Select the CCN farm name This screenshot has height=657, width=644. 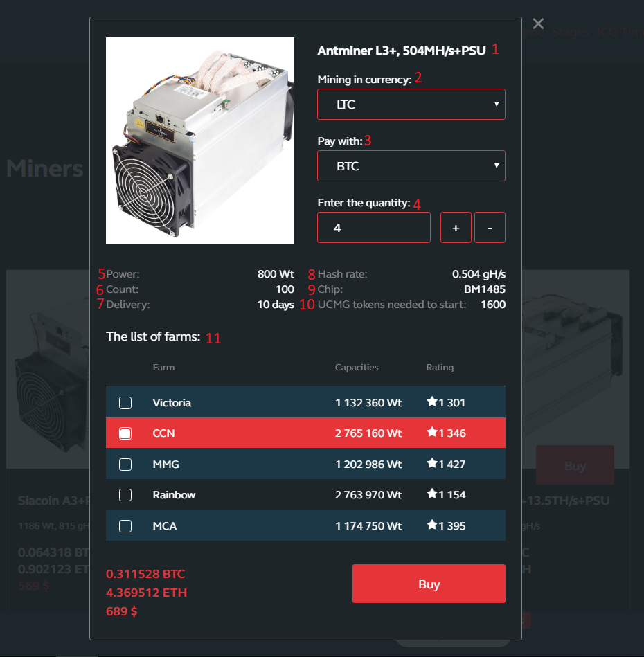[163, 433]
